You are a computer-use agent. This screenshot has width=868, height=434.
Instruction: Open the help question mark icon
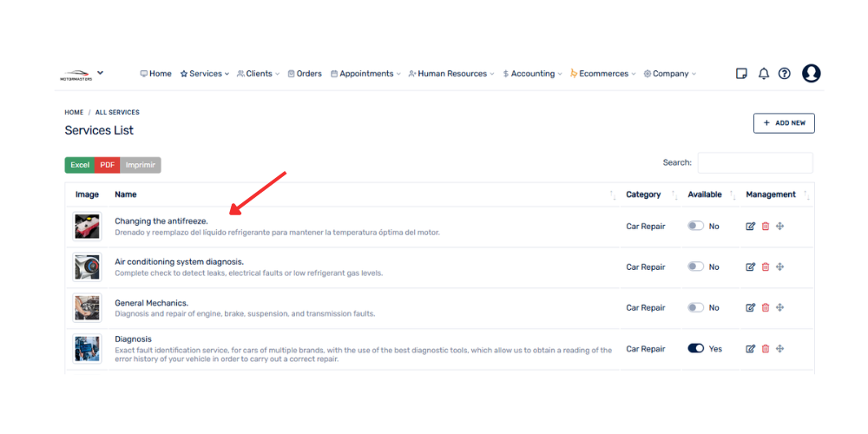[785, 74]
